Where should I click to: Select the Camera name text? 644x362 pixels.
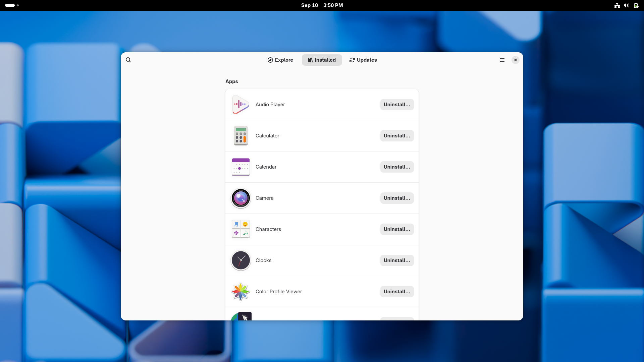[x=264, y=198]
